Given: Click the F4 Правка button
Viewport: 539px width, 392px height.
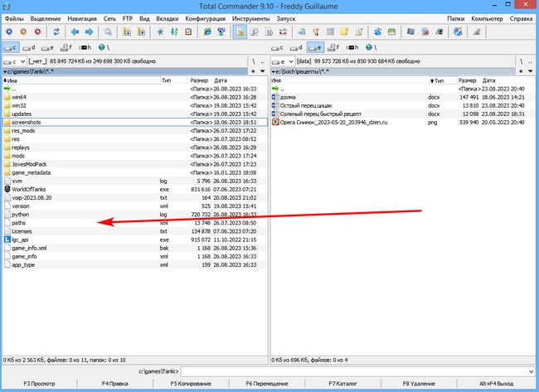Looking at the screenshot, I should coord(114,384).
